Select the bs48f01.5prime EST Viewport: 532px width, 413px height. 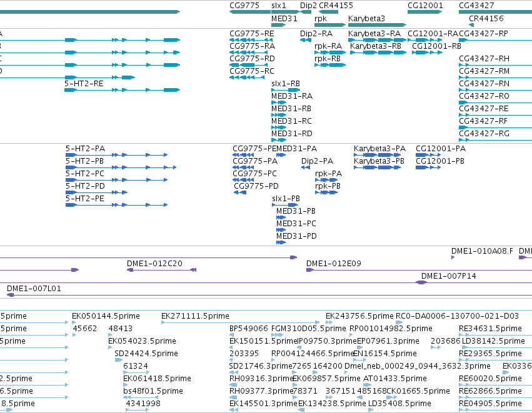(141, 397)
